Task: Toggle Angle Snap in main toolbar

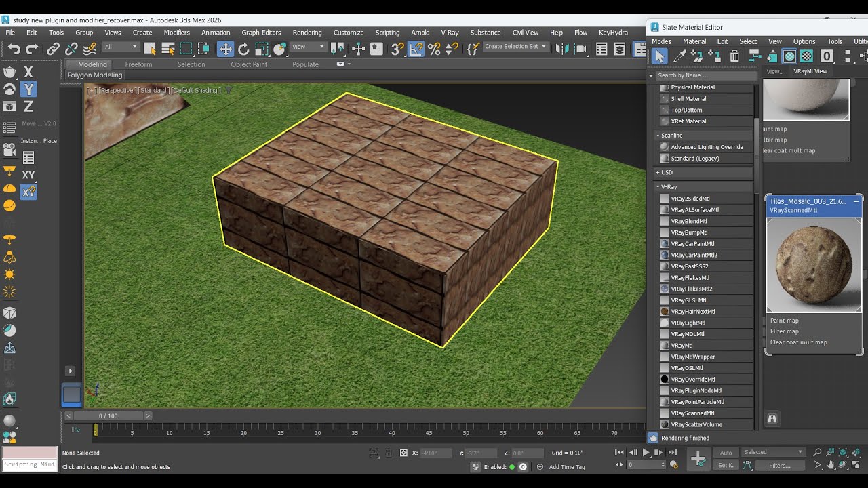Action: (416, 49)
